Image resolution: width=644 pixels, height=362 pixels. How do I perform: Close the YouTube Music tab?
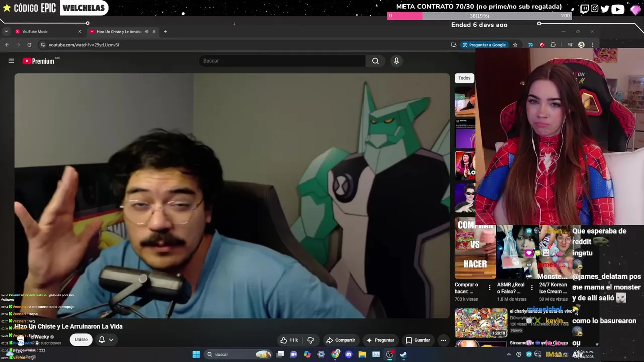[79, 32]
